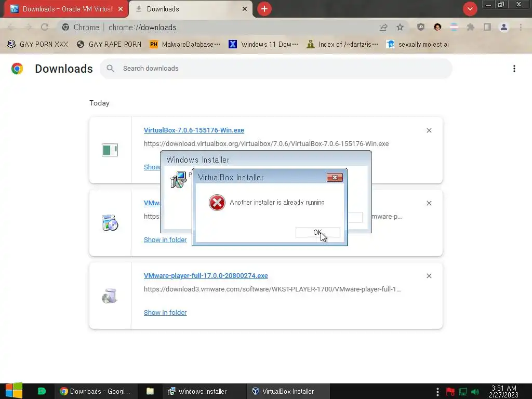This screenshot has height=399, width=532.
Task: Open a new tab with red plus button
Action: pos(264,9)
